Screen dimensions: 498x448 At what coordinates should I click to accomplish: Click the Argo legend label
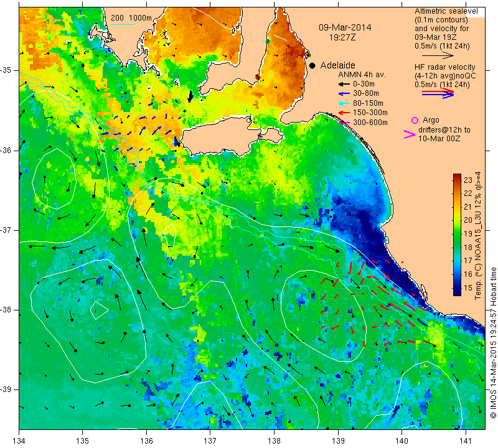click(431, 120)
